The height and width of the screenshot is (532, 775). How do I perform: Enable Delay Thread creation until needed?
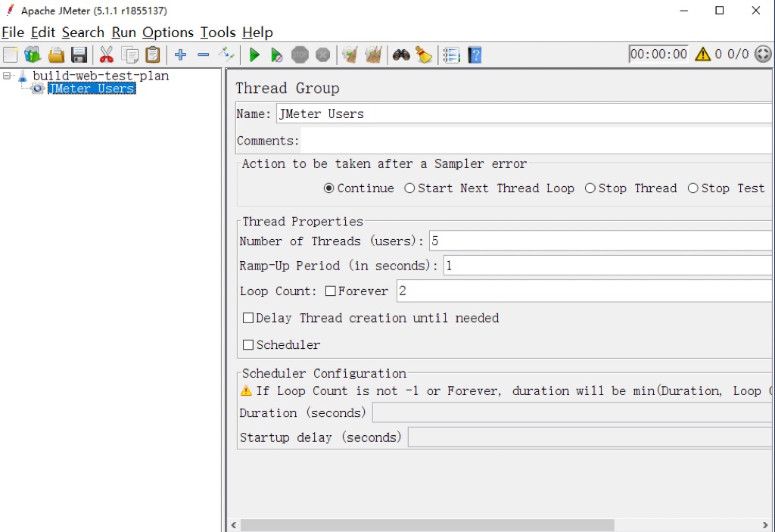point(248,318)
